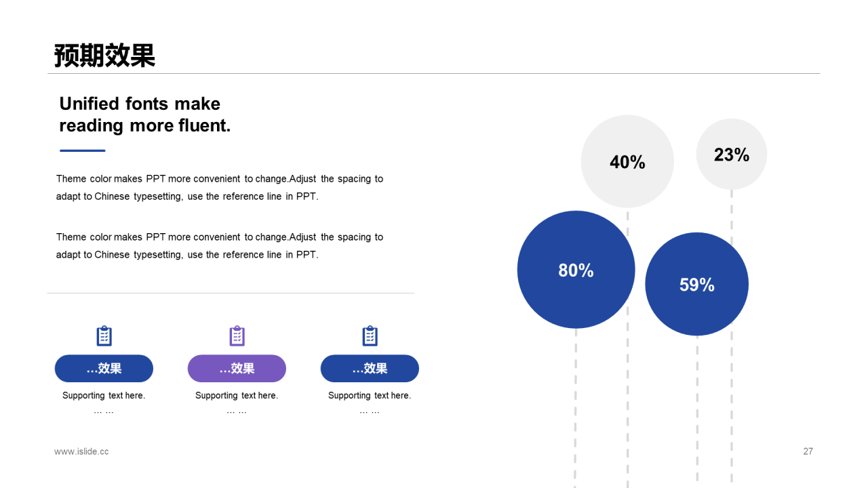This screenshot has height=488, width=868.
Task: Click the purple …效果 pill button
Action: click(237, 368)
